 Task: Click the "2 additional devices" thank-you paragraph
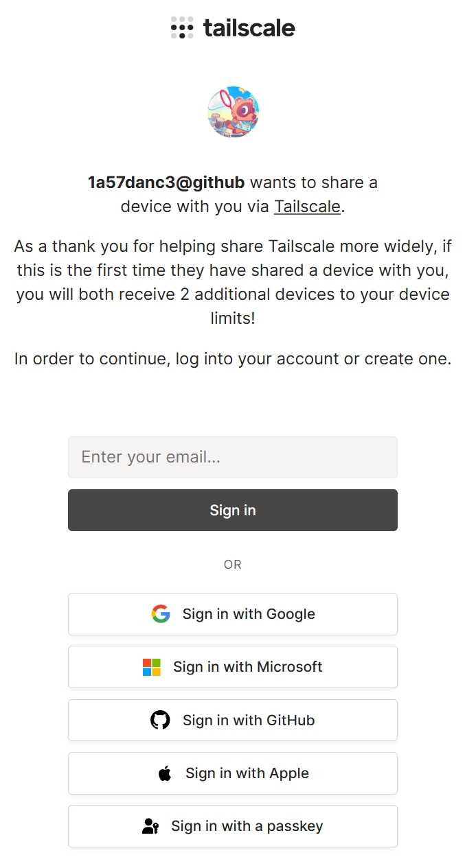tap(233, 282)
